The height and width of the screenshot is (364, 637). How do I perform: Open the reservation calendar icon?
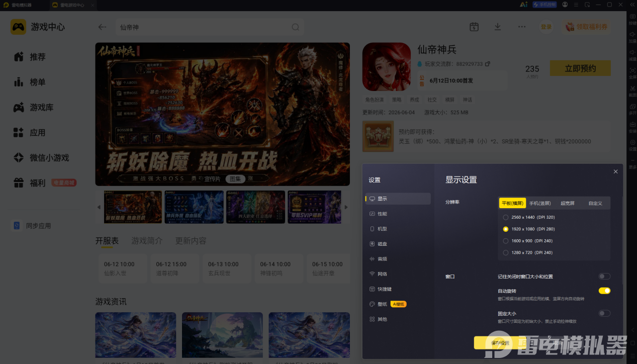474,27
